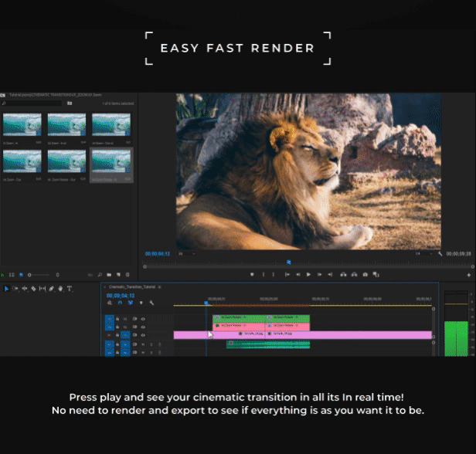476x454 pixels.
Task: Open Comparison View in Program monitor
Action: [x=376, y=274]
